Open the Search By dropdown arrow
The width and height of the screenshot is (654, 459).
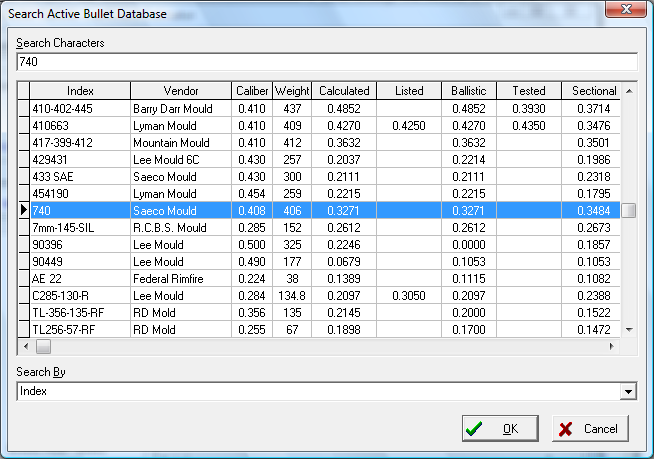coord(628,391)
